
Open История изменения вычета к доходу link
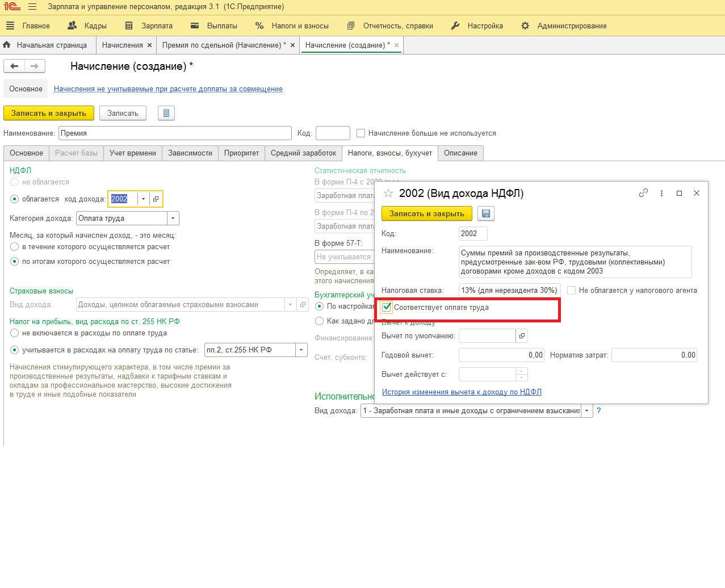click(462, 392)
